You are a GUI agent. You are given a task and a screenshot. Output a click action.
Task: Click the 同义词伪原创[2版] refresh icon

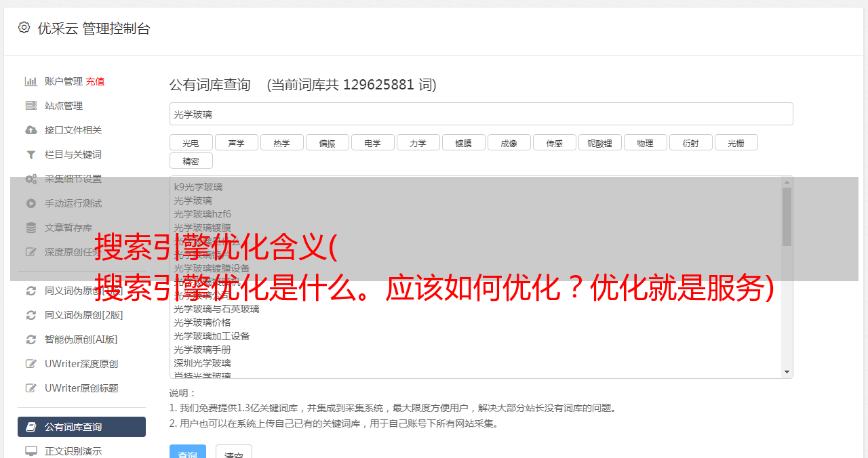point(31,315)
